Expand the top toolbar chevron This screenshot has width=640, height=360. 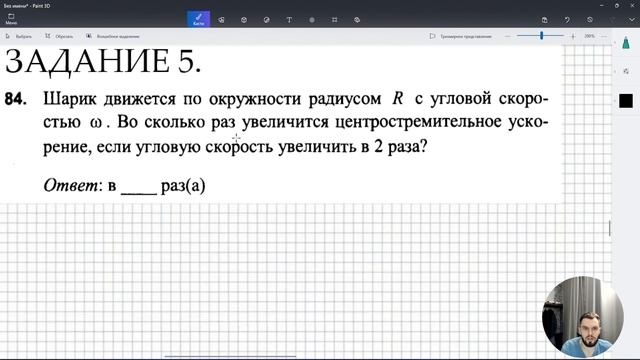(x=631, y=20)
